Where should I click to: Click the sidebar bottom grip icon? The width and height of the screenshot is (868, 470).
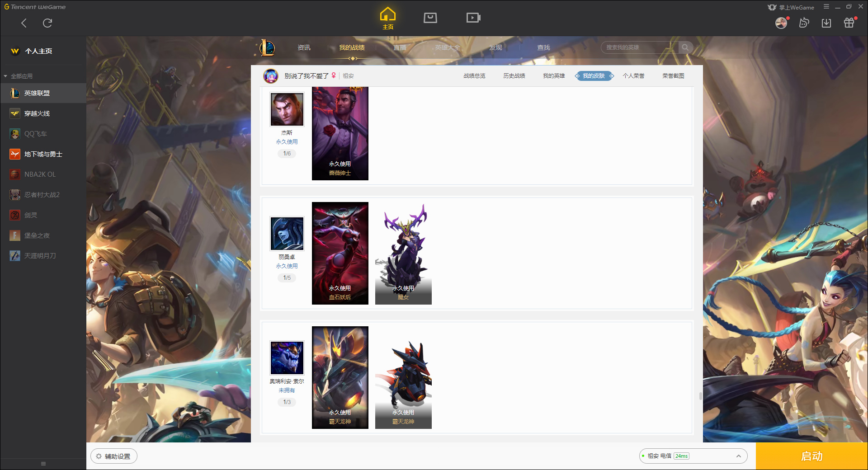[43, 464]
